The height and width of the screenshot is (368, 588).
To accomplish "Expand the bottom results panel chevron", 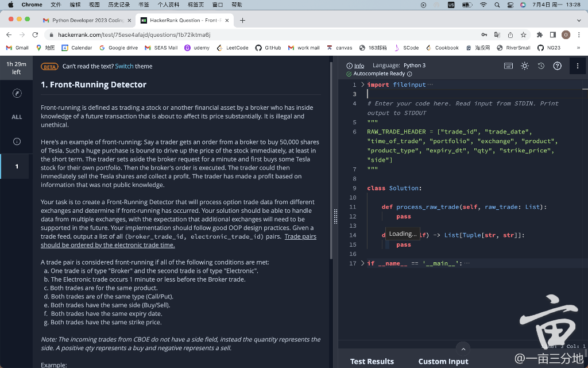I will pos(463,349).
